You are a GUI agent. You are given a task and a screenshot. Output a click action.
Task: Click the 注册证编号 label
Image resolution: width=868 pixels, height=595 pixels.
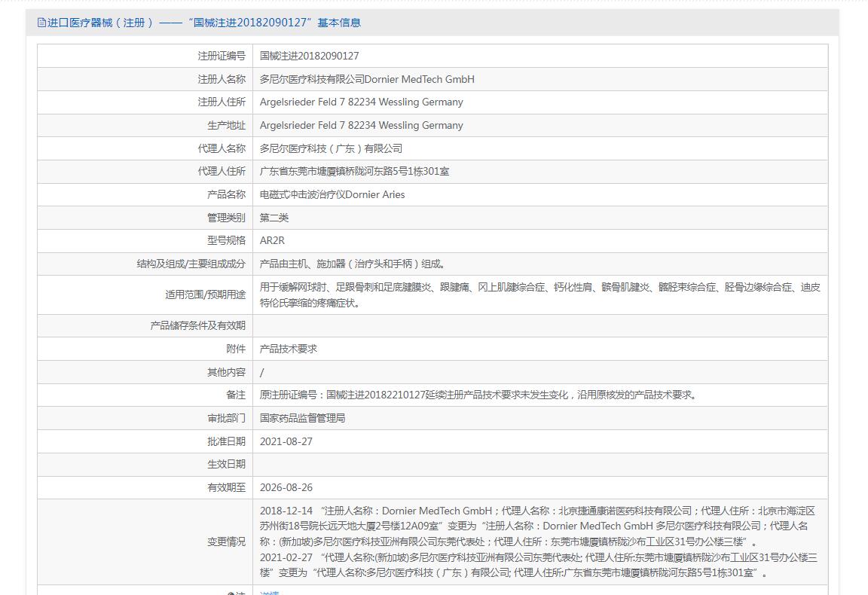tap(222, 56)
